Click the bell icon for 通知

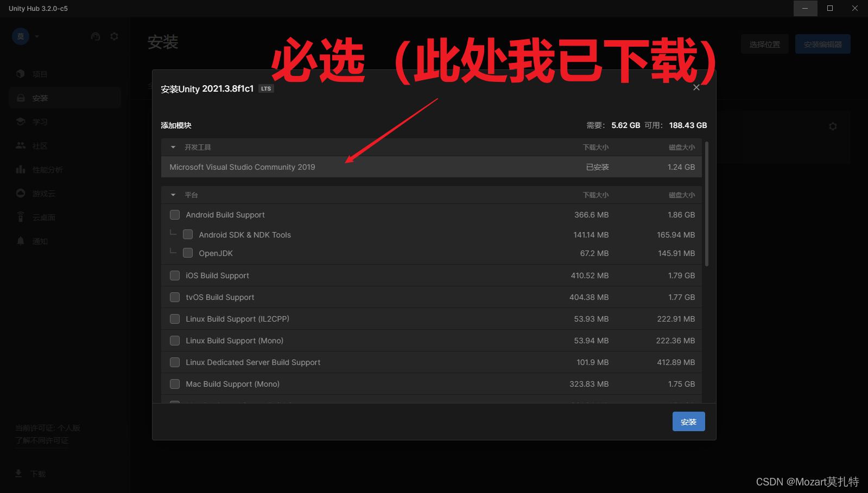pos(21,241)
